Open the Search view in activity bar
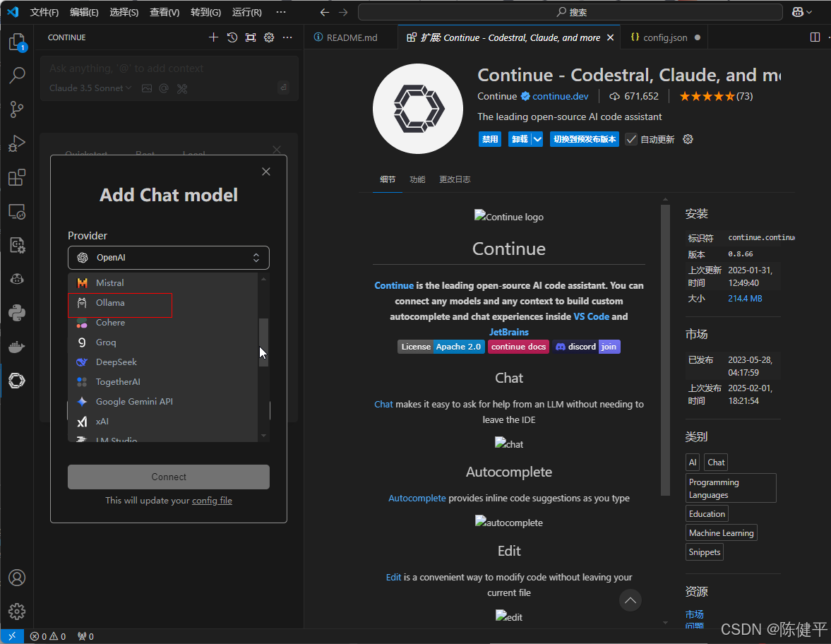This screenshot has width=831, height=644. (17, 76)
